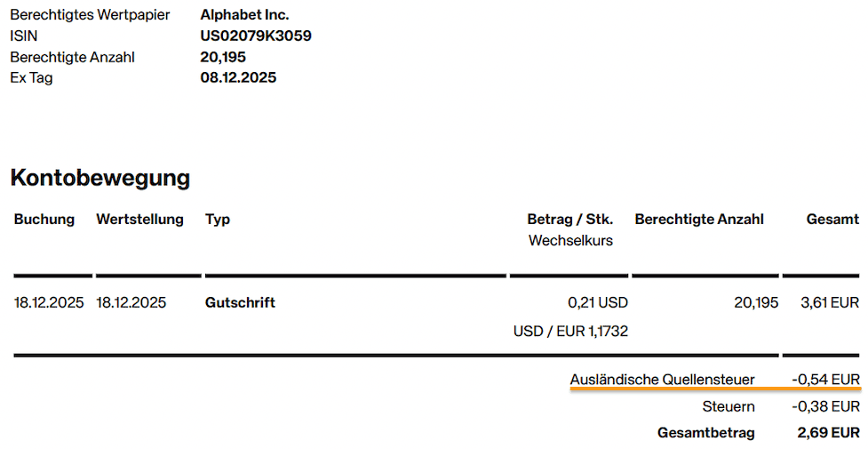Click the Buchung date 18.12.2025
This screenshot has height=449, width=868.
coord(49,303)
